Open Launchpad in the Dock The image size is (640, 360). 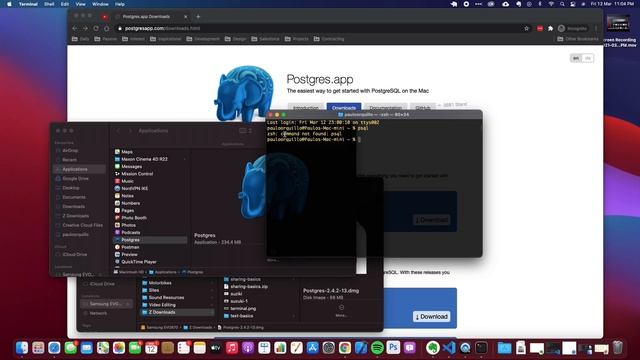click(x=38, y=348)
